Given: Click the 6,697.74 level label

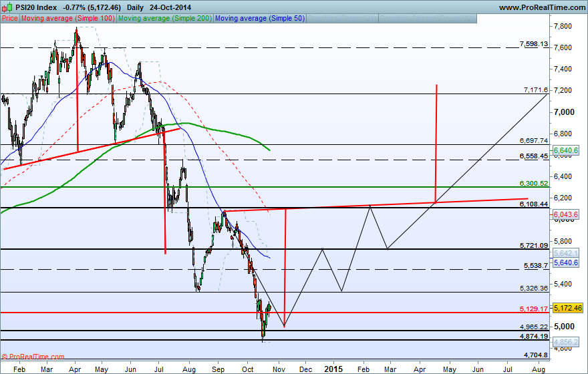Looking at the screenshot, I should (x=534, y=140).
